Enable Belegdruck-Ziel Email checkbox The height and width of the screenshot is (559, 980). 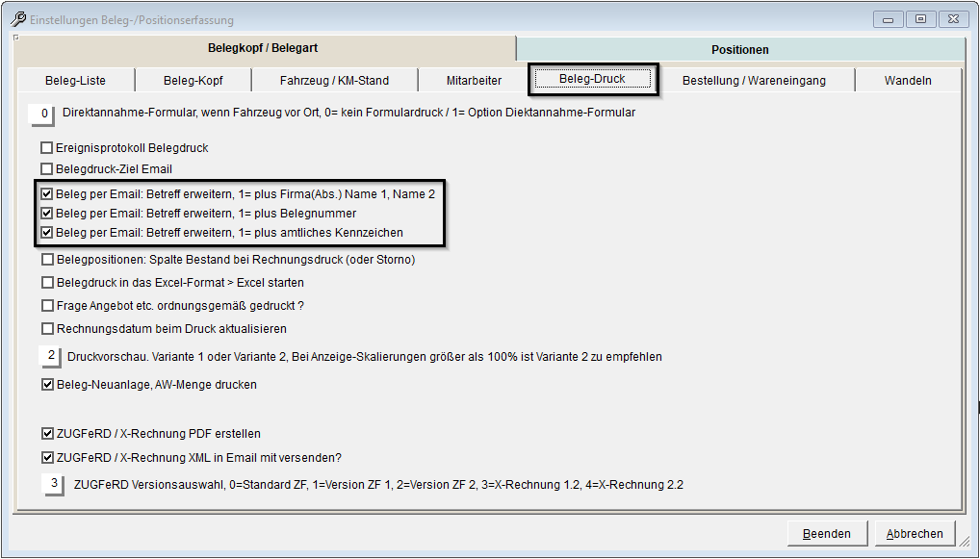pyautogui.click(x=46, y=169)
